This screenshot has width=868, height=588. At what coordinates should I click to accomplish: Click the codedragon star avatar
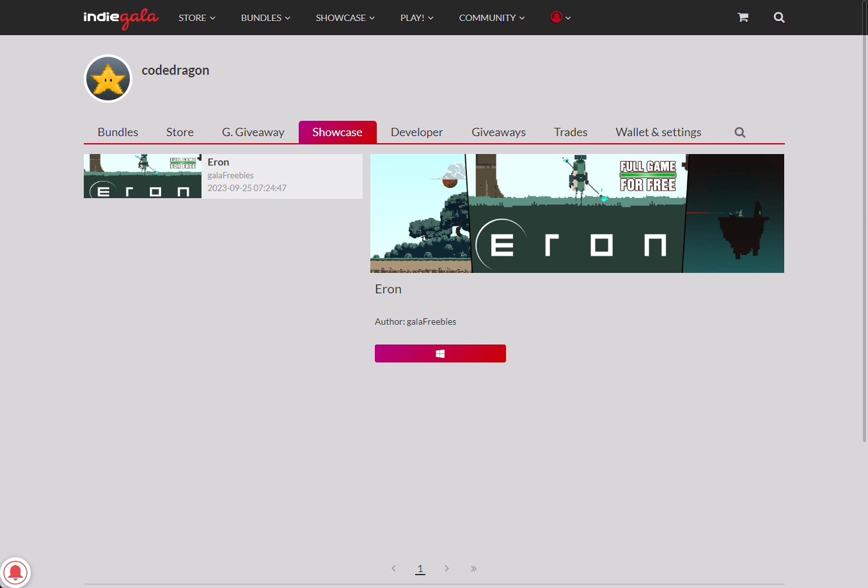point(108,79)
